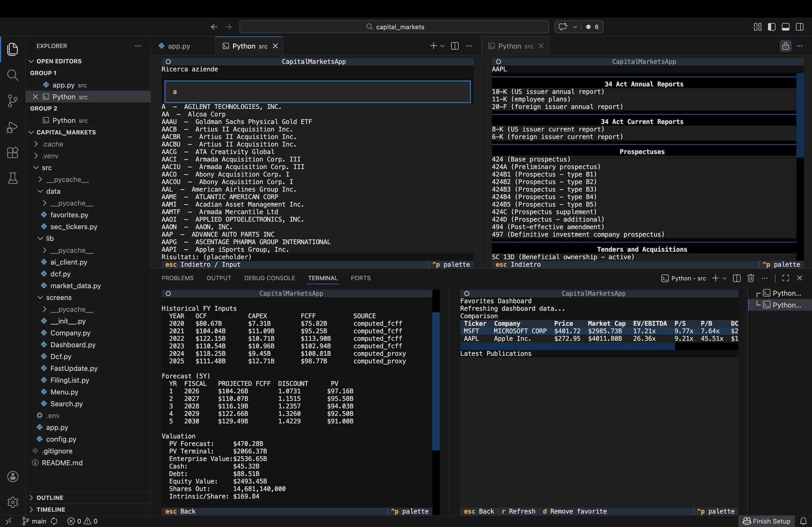
Task: Split the editor in group 1
Action: (x=455, y=46)
